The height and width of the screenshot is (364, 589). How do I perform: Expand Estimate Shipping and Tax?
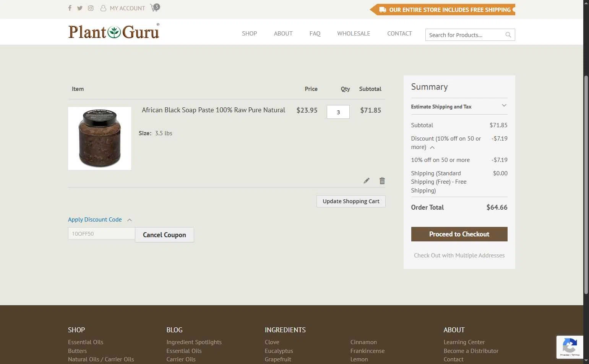459,106
